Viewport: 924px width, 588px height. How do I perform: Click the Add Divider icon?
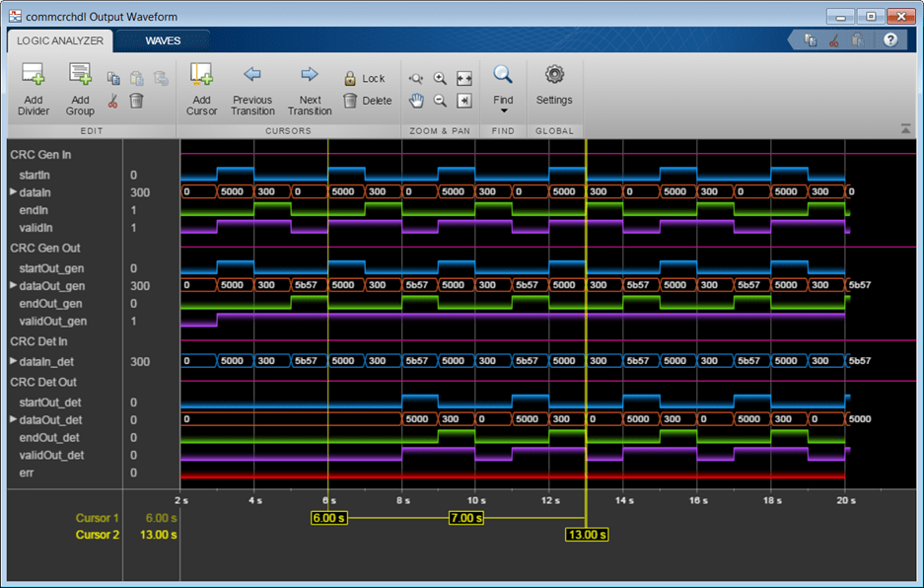pos(34,76)
